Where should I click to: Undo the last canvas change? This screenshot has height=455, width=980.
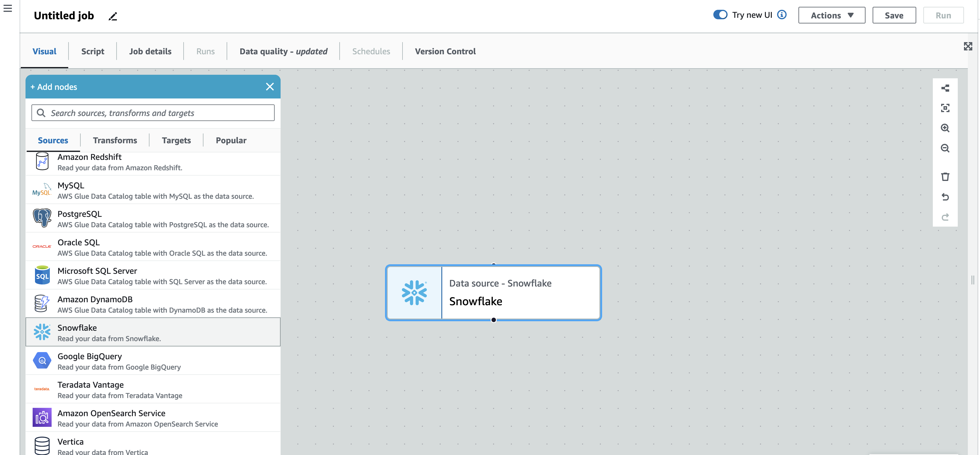(x=946, y=197)
